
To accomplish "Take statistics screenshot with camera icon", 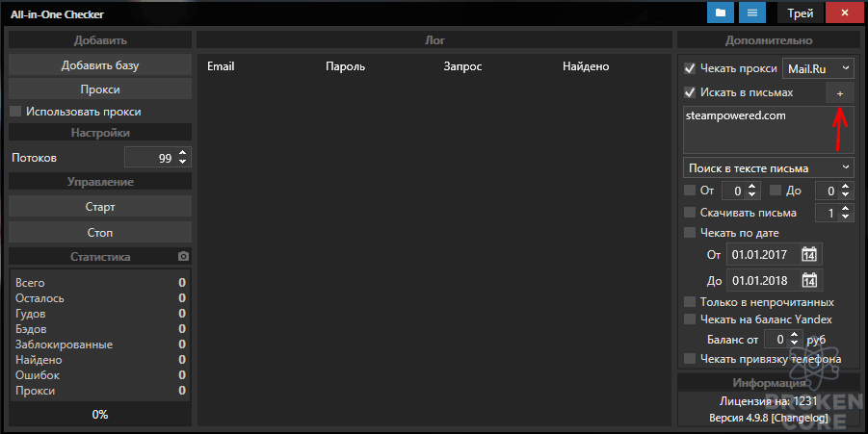I will (x=184, y=257).
